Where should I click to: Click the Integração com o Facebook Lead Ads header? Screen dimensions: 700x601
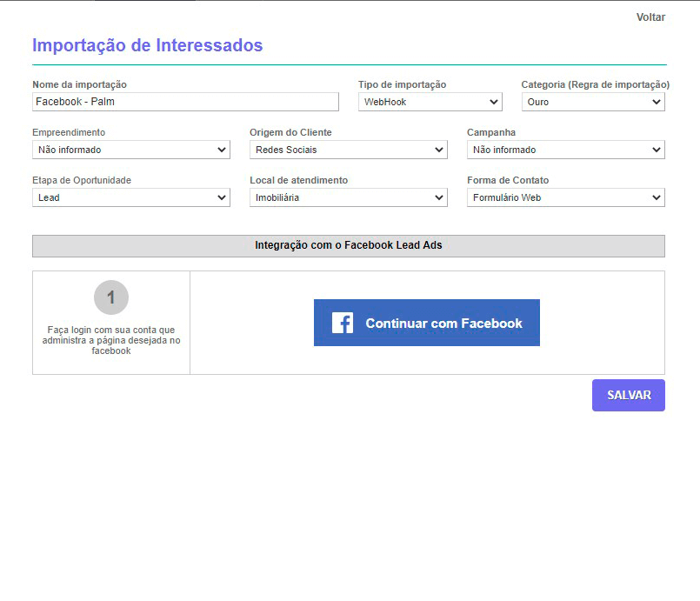pos(349,245)
